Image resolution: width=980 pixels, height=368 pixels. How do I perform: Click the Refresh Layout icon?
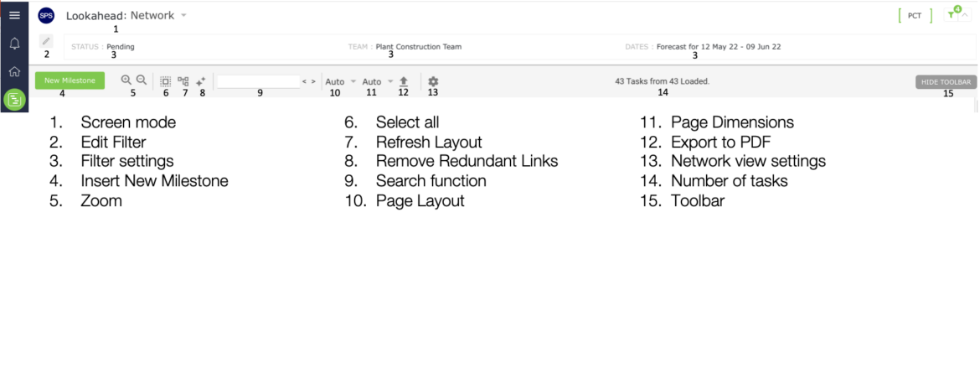(x=183, y=81)
